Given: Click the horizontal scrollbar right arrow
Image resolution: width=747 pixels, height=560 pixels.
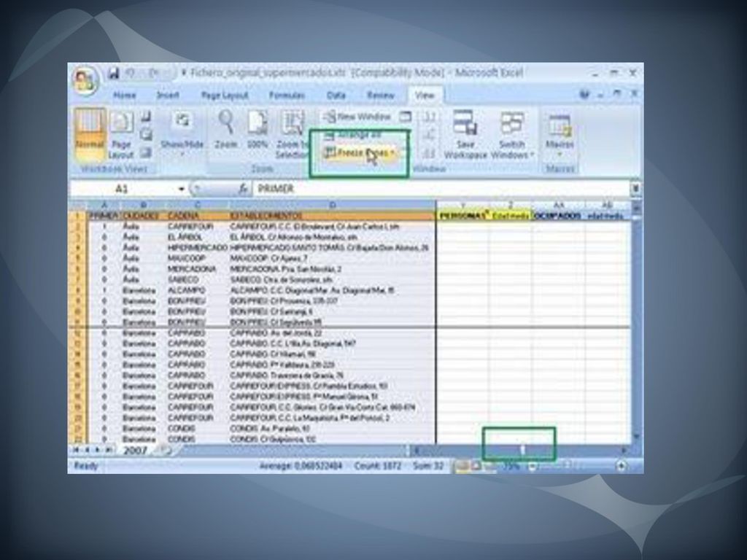Looking at the screenshot, I should point(624,450).
